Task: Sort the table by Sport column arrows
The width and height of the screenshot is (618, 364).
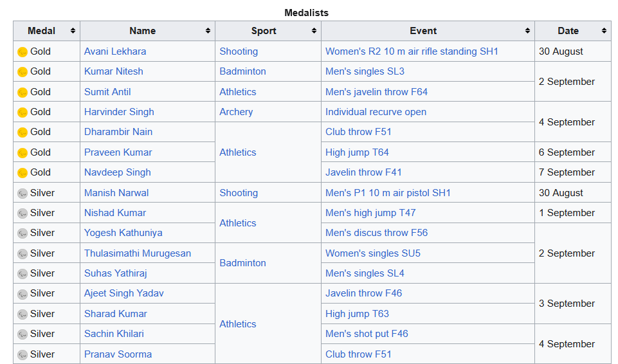Action: (314, 31)
